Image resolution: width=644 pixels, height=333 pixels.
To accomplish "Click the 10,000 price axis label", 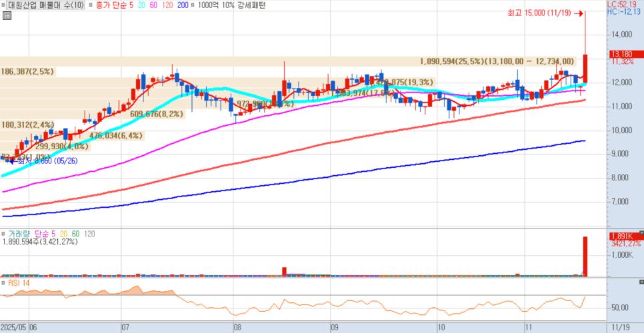I will point(621,131).
